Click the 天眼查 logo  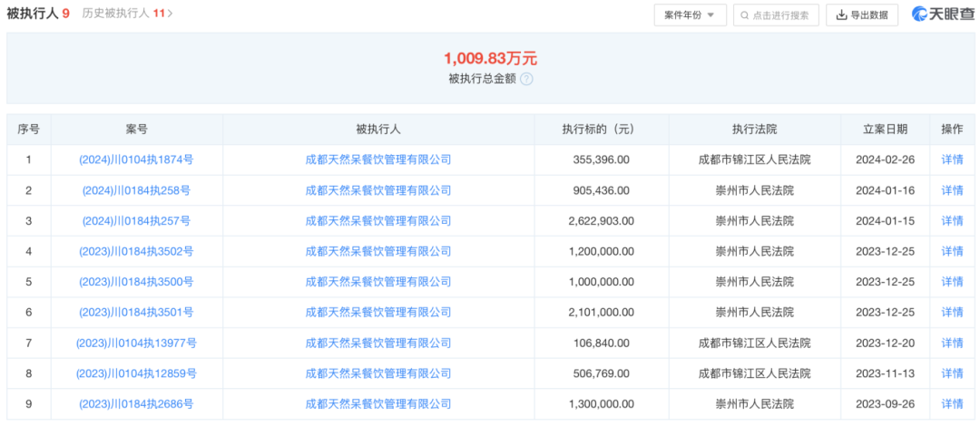(943, 14)
